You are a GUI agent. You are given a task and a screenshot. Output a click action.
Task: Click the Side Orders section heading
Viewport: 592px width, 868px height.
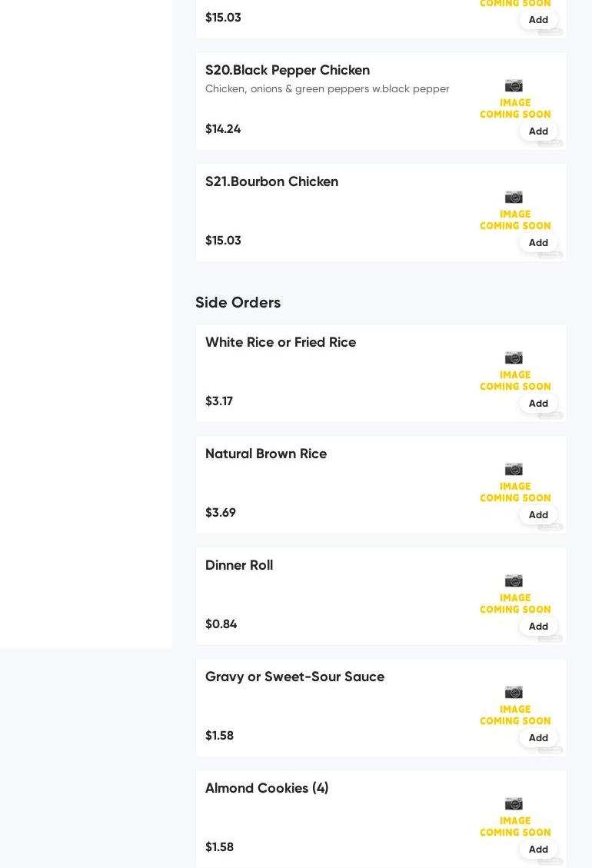point(238,302)
